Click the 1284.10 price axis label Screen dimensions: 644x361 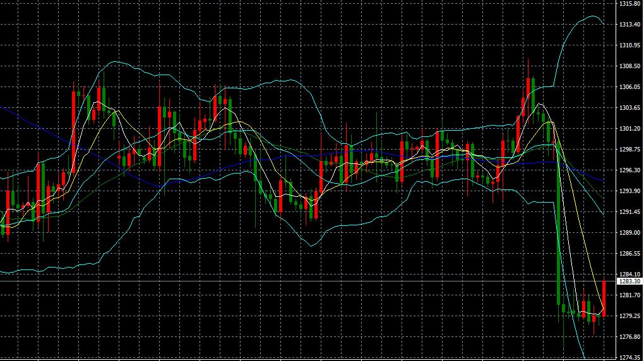pyautogui.click(x=629, y=275)
